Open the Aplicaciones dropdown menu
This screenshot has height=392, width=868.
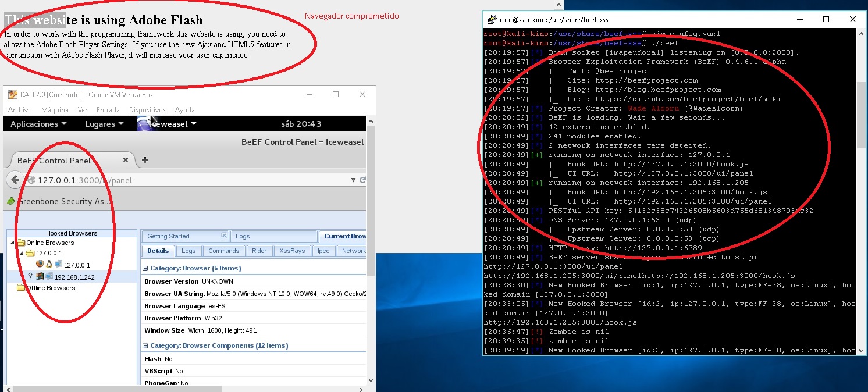pos(38,124)
